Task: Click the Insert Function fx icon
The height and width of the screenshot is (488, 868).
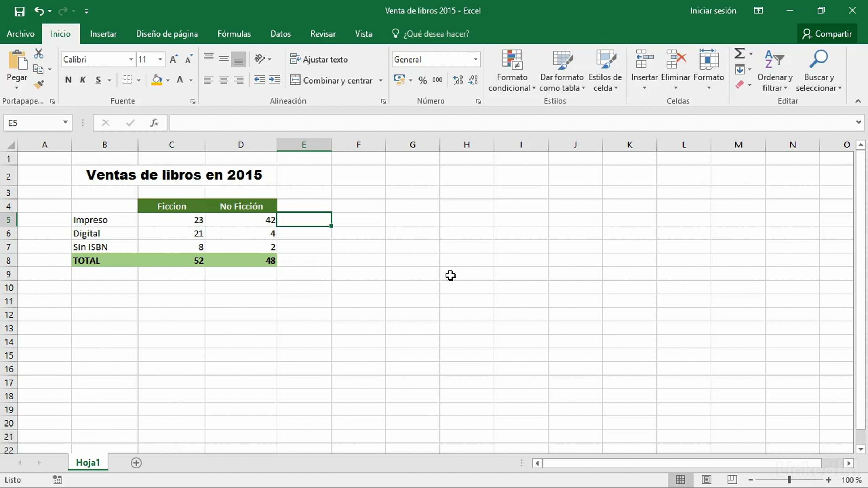Action: coord(154,123)
